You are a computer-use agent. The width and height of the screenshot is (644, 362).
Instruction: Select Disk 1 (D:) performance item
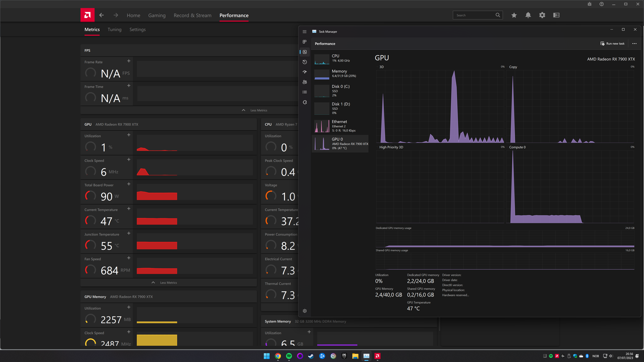(x=340, y=108)
